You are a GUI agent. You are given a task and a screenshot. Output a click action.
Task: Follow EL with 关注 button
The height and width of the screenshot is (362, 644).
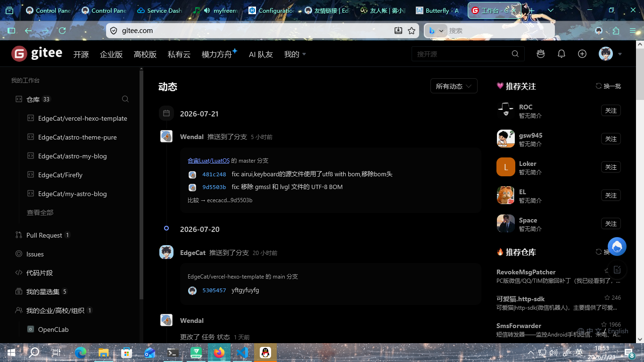click(x=611, y=195)
